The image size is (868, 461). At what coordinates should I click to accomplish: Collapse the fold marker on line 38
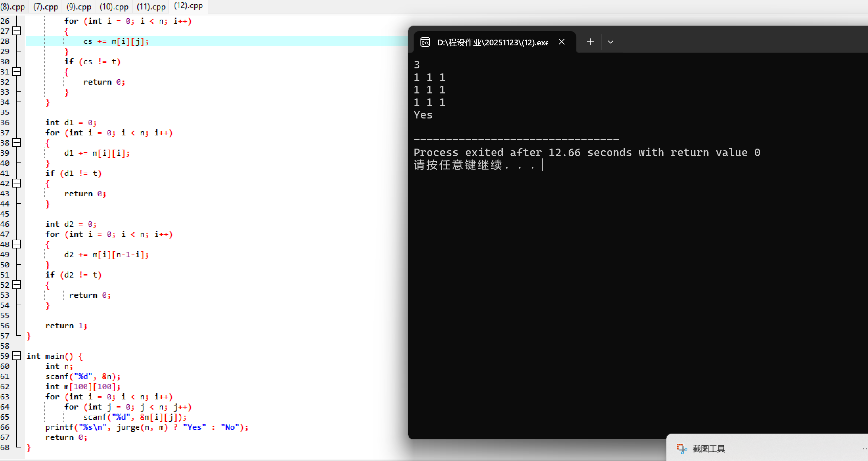click(17, 143)
